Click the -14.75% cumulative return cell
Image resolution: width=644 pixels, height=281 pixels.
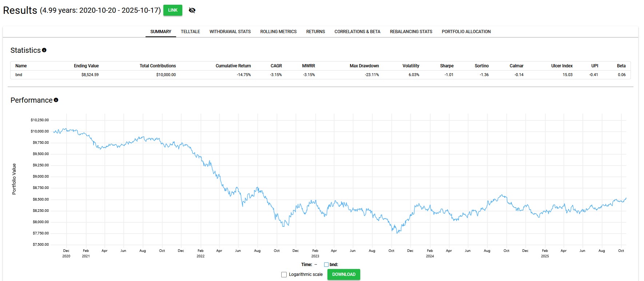tap(244, 75)
